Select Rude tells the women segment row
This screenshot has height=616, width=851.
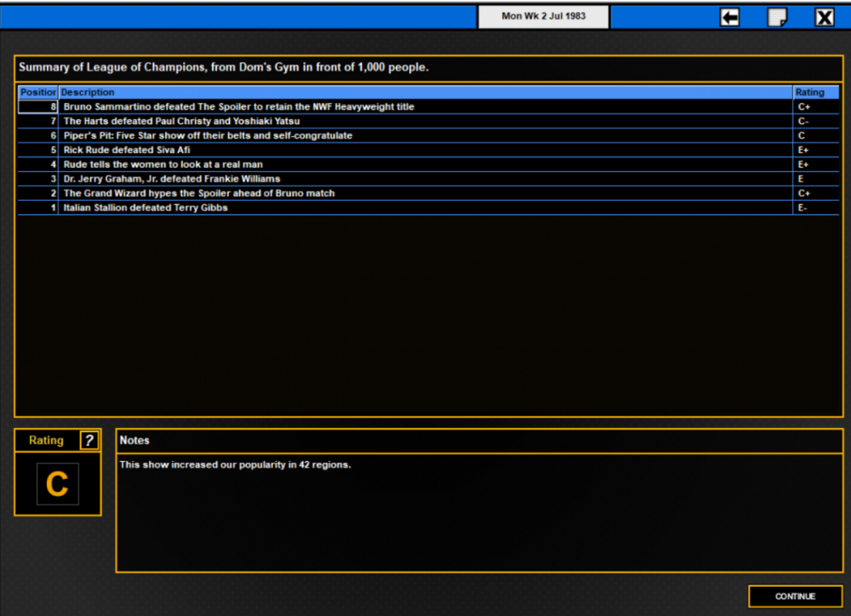point(428,164)
